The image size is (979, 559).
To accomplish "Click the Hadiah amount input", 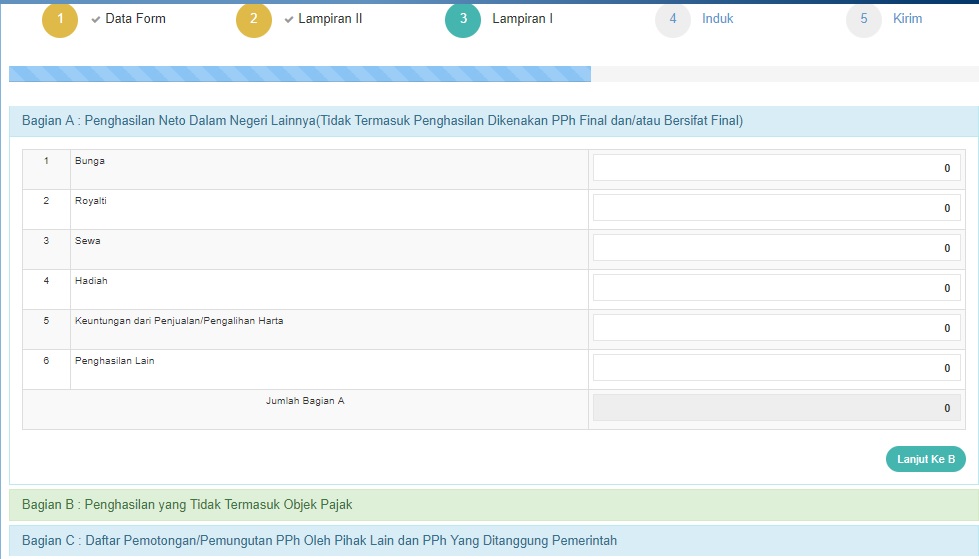I will click(776, 288).
